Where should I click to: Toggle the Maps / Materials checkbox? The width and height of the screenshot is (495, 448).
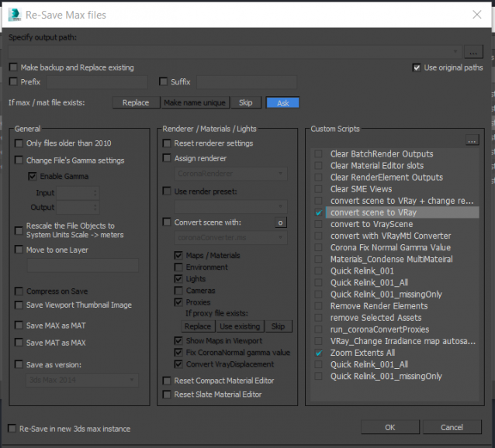click(x=178, y=255)
